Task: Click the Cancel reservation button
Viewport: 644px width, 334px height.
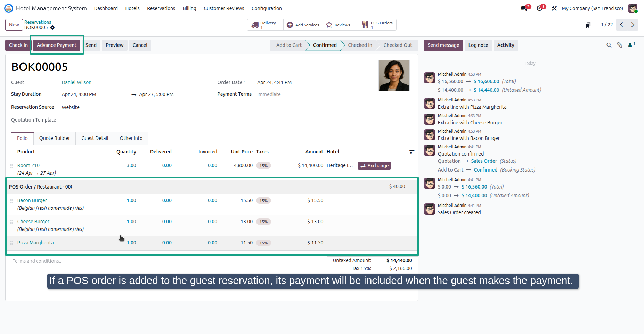Action: point(140,45)
